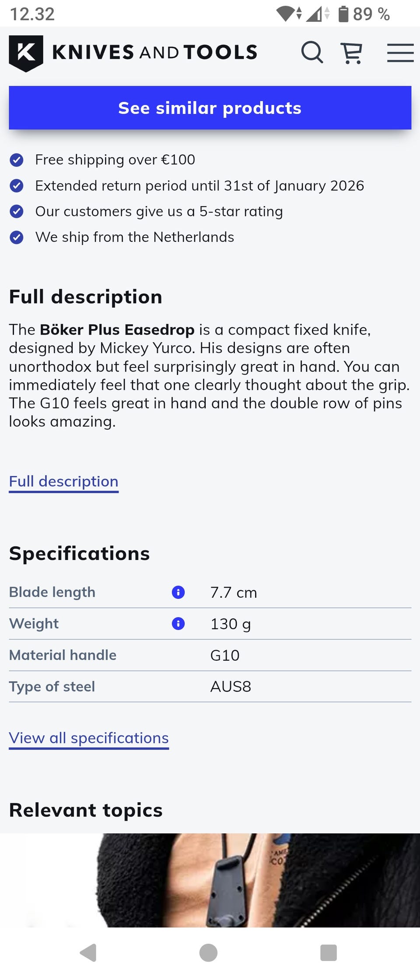Open the site search magnifier icon
The height and width of the screenshot is (980, 420).
(x=312, y=53)
